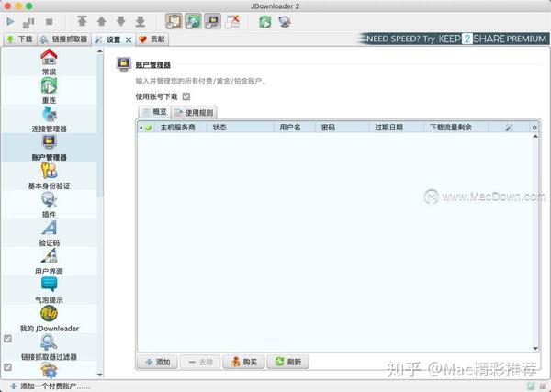
Task: Sort by 状态 column header
Action: 241,128
